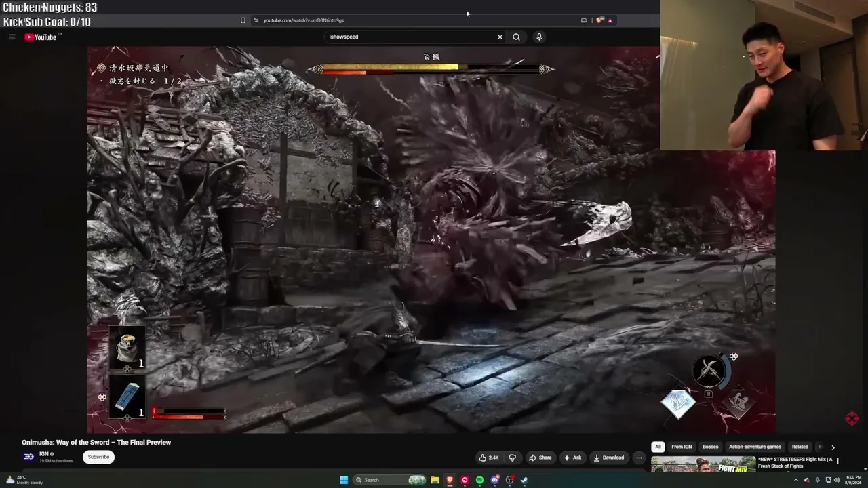Image resolution: width=868 pixels, height=488 pixels.
Task: Open more actions ellipsis under the video
Action: (639, 457)
